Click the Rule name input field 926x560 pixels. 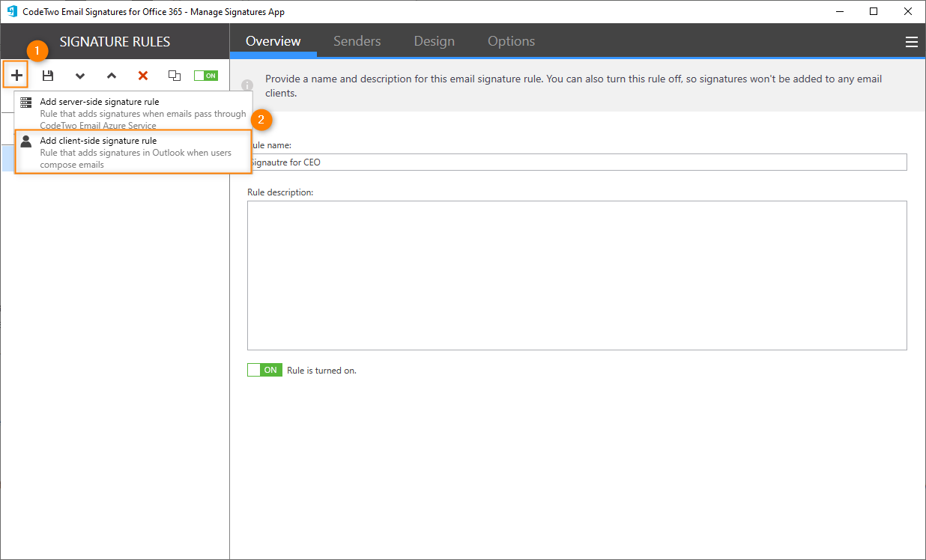(x=577, y=162)
